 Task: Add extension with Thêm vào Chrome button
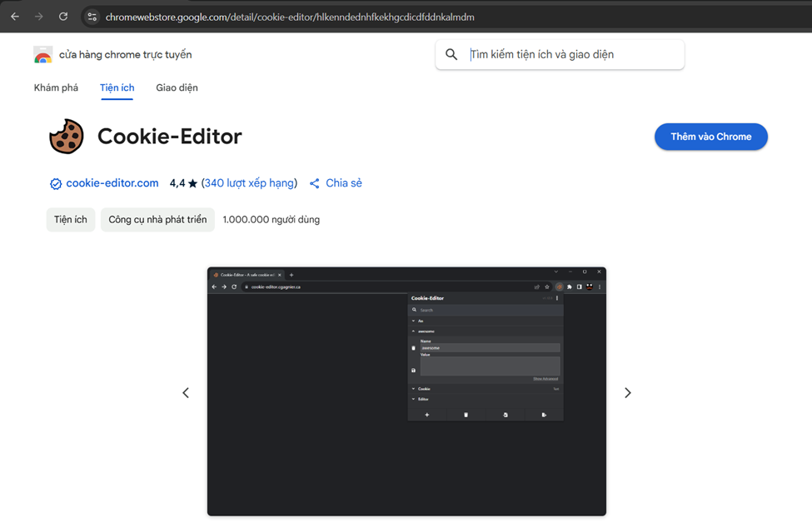coord(711,137)
